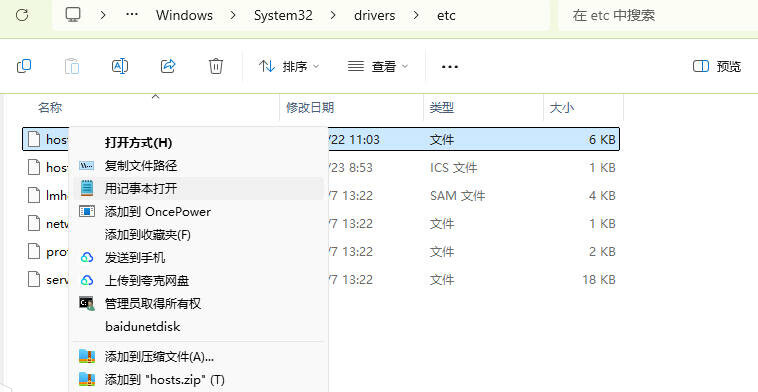Navigate to System32 breadcrumb folder
This screenshot has width=758, height=392.
pos(283,15)
